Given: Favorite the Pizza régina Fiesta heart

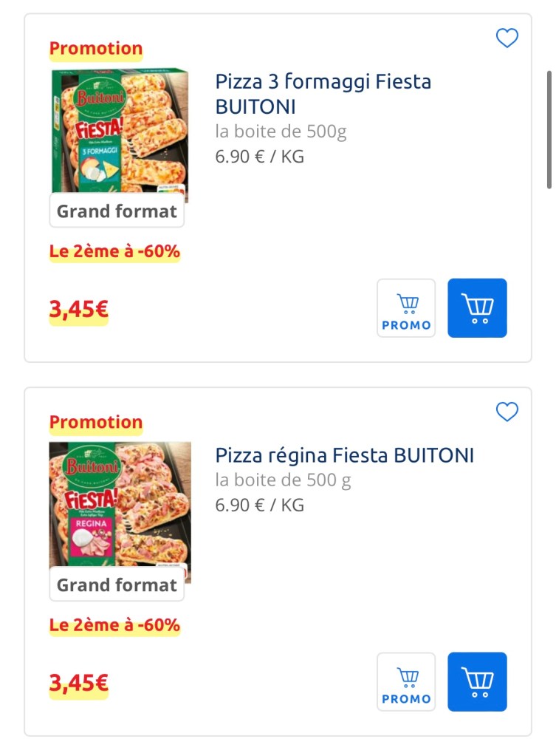Looking at the screenshot, I should coord(507,412).
